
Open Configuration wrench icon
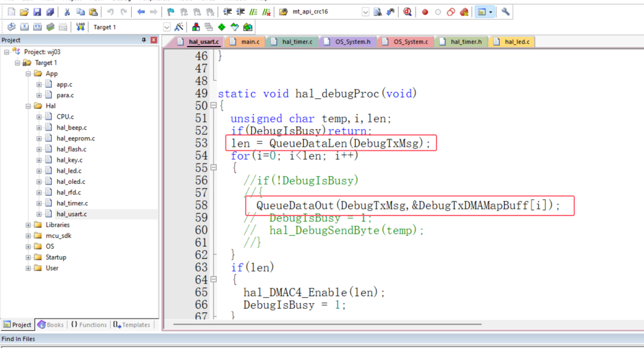506,12
